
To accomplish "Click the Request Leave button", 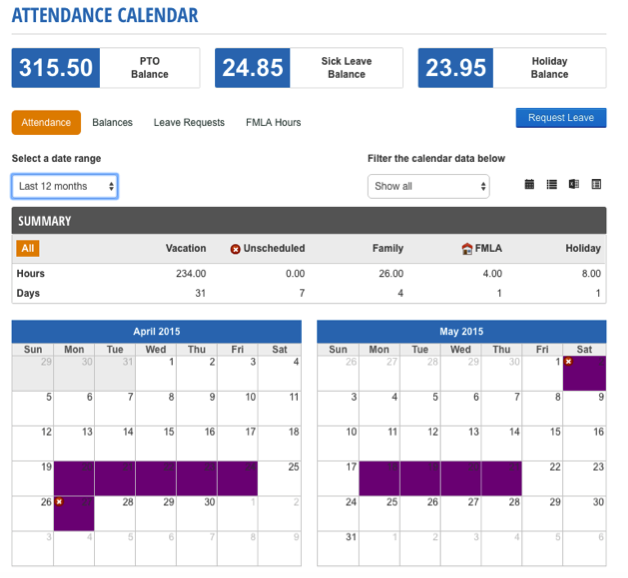I will (x=560, y=118).
